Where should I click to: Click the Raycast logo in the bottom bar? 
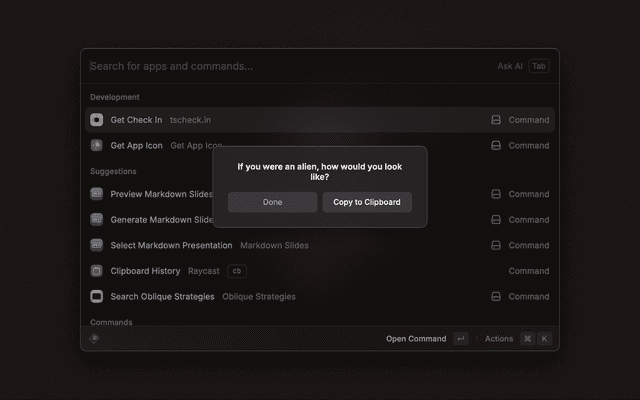tap(95, 338)
